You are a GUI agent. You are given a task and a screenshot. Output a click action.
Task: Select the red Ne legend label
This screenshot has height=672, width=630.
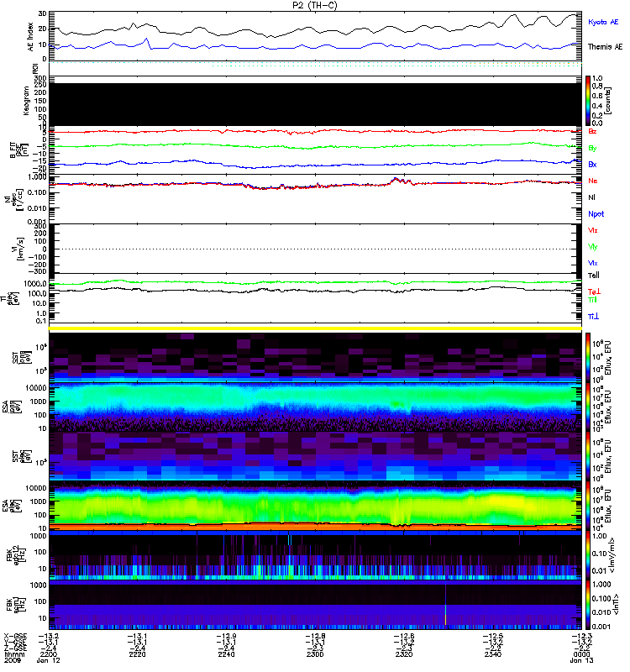click(x=593, y=181)
